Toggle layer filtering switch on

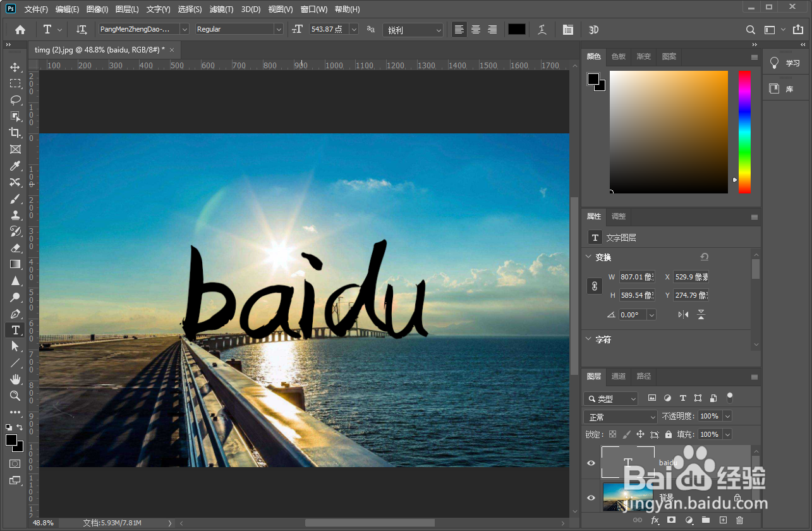(730, 398)
